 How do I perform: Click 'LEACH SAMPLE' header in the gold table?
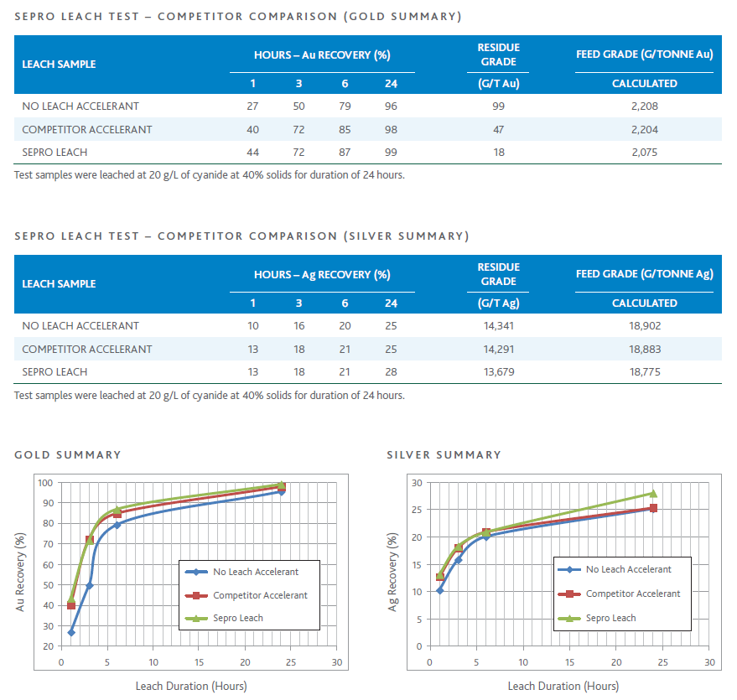coord(59,64)
